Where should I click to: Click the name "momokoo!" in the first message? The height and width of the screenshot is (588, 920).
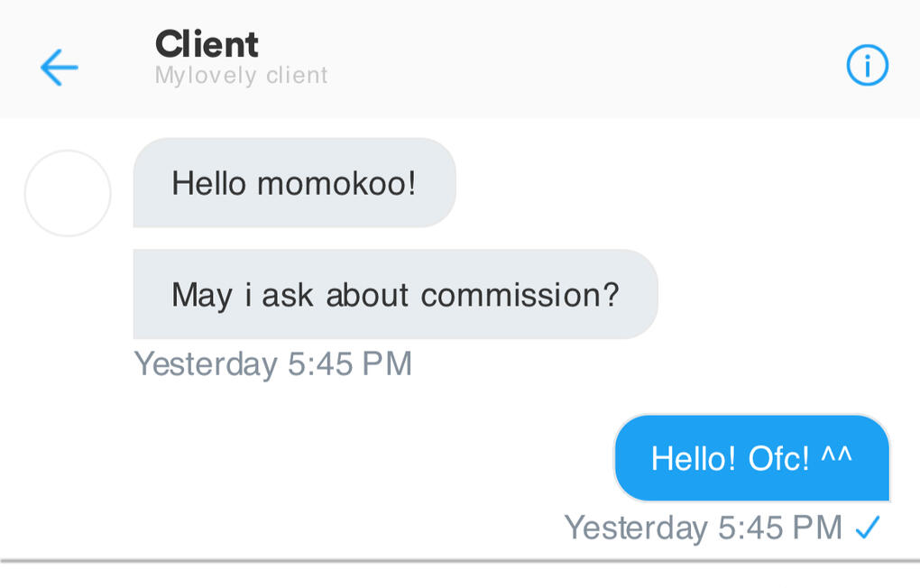click(x=336, y=183)
